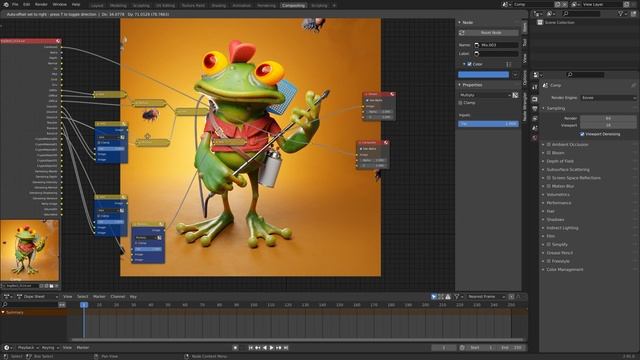This screenshot has width=640, height=360.
Task: Collapse the Sampling panel
Action: (x=556, y=108)
